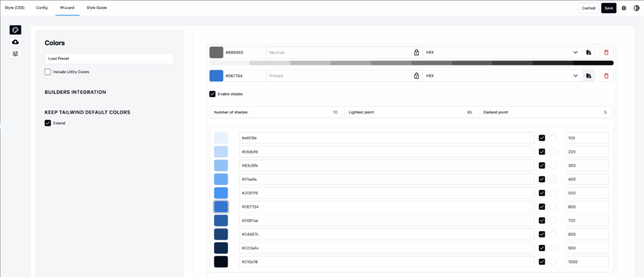Switch to Style (CSS) tab

(x=14, y=8)
